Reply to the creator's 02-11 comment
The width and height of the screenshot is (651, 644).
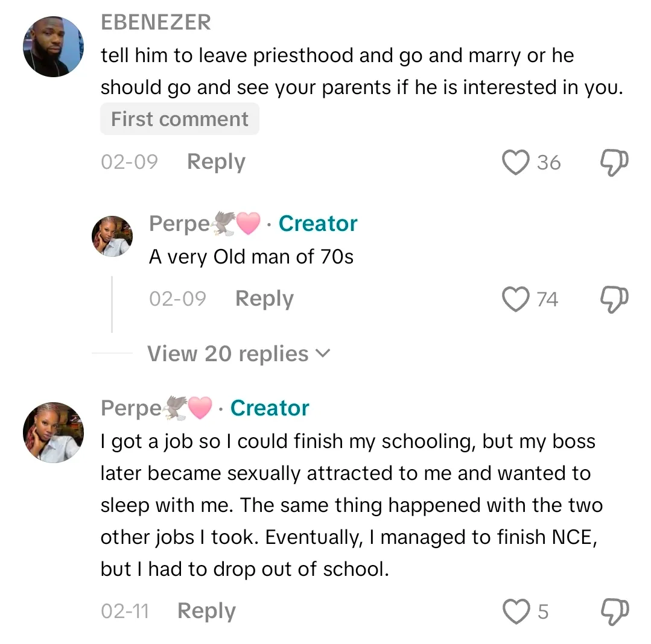(206, 611)
